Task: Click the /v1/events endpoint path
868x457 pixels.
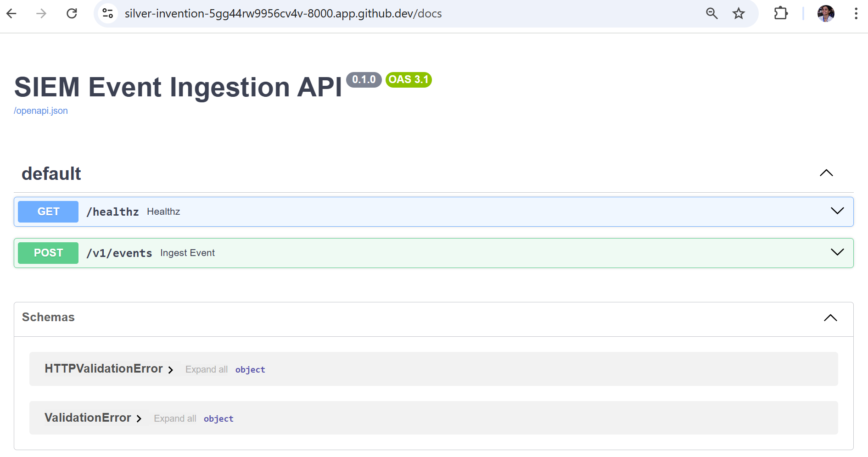Action: tap(119, 253)
